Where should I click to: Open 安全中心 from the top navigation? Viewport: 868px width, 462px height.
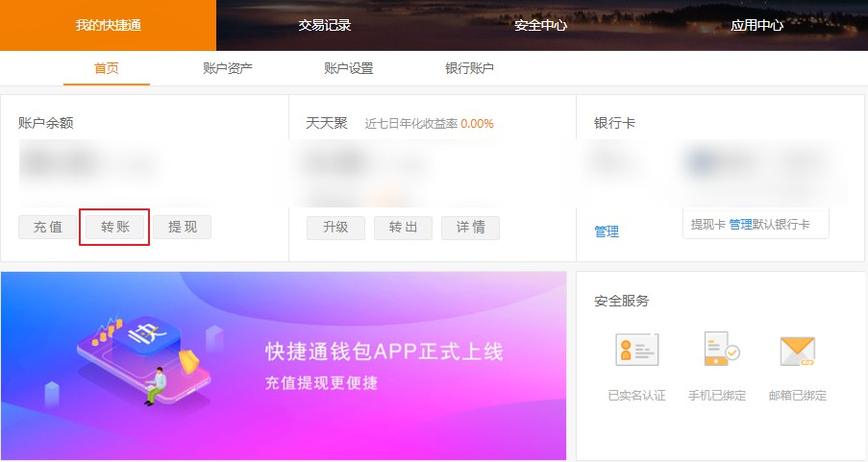click(540, 25)
